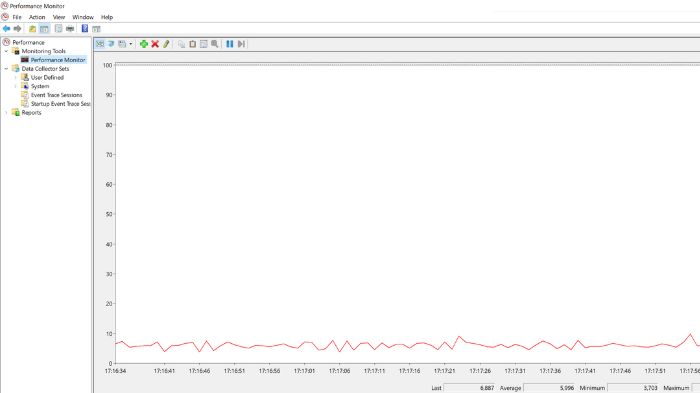Image resolution: width=700 pixels, height=393 pixels.
Task: Click the View Log Data icon
Action: click(x=111, y=44)
